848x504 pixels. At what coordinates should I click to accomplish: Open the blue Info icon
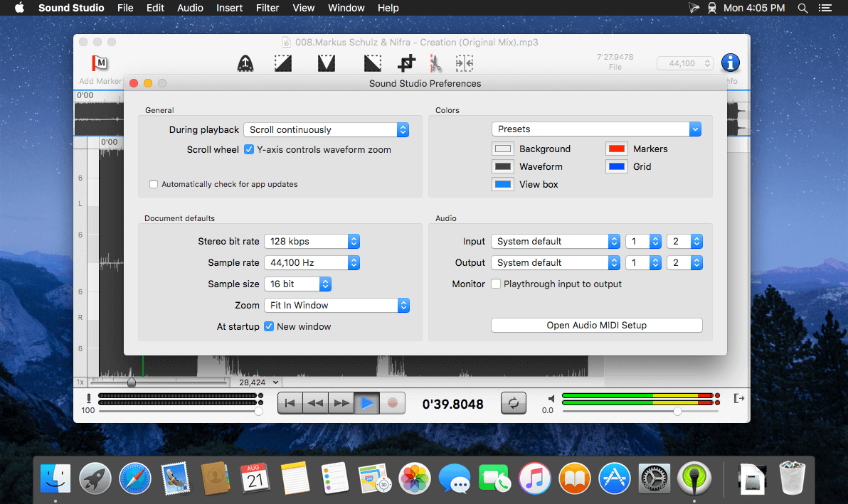(730, 63)
